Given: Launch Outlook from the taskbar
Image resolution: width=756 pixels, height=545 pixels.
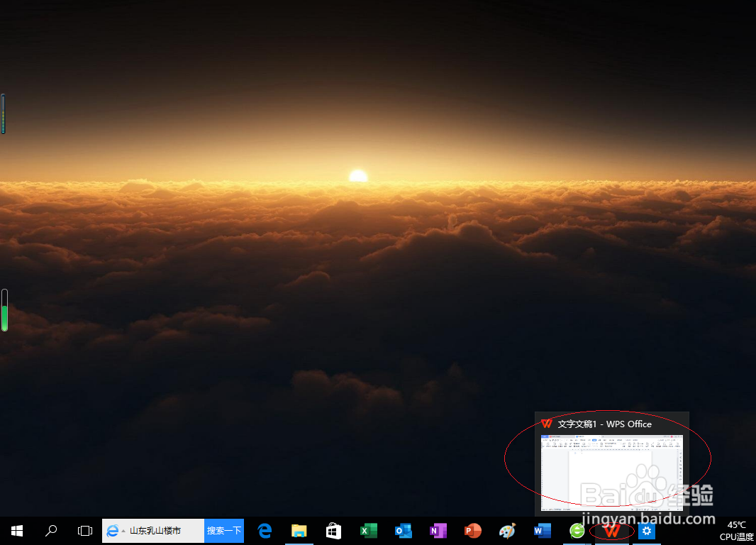Looking at the screenshot, I should click(x=403, y=531).
